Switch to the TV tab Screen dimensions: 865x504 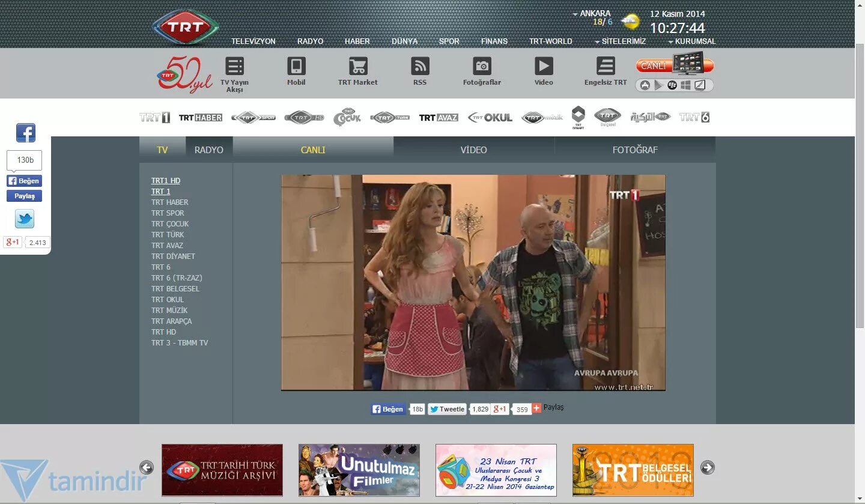pyautogui.click(x=162, y=150)
